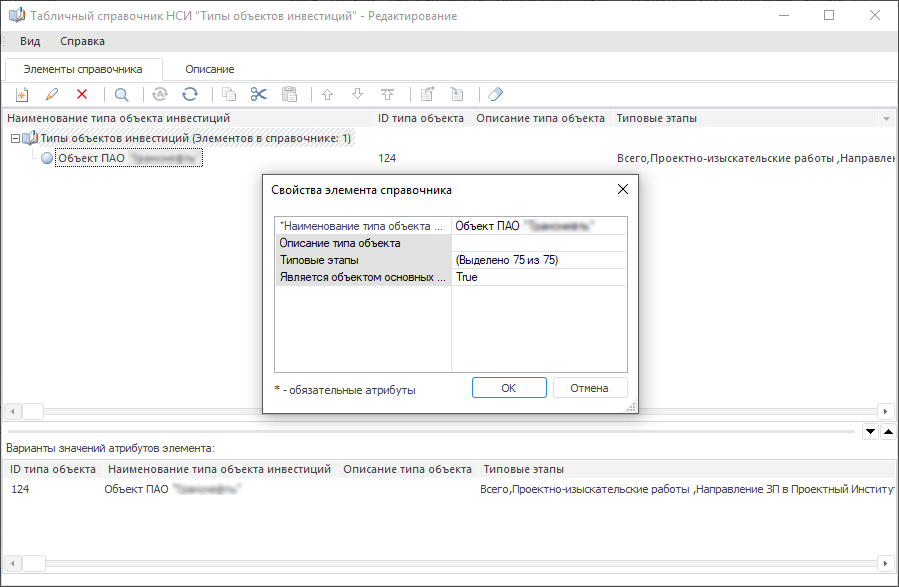
Task: Select the Является объектом основных property label
Action: (x=363, y=277)
